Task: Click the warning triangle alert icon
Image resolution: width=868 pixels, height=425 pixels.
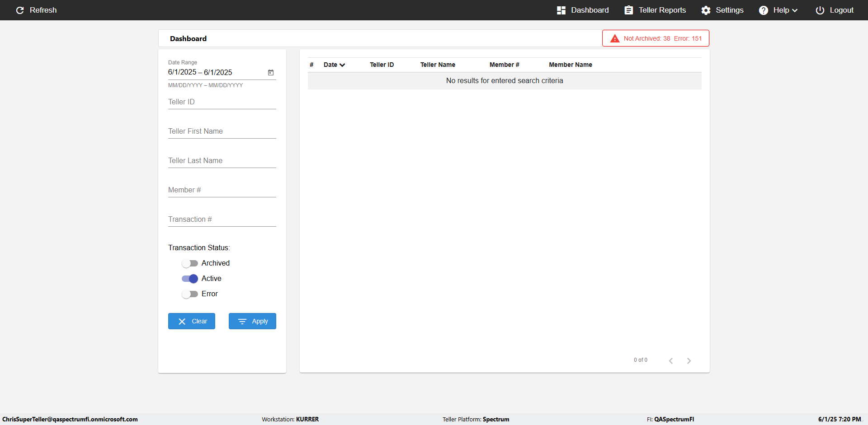Action: 615,38
